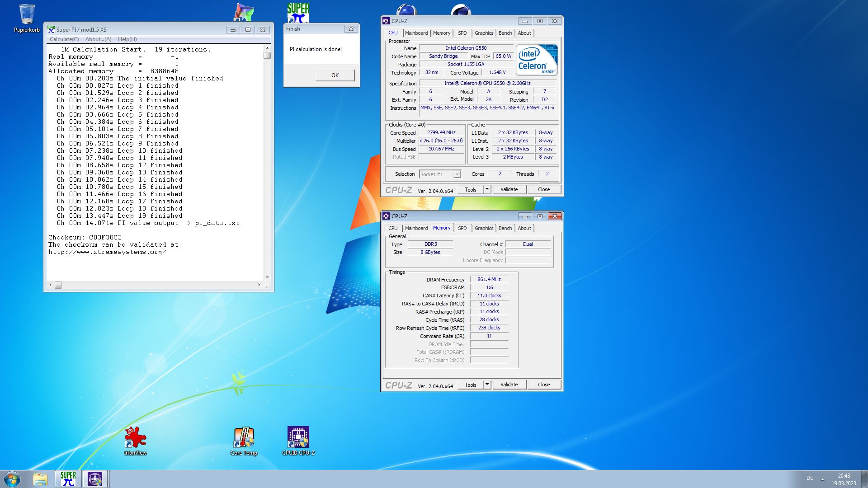868x488 pixels.
Task: Click the Core Speed value 2799.49 MHz
Action: coord(441,132)
